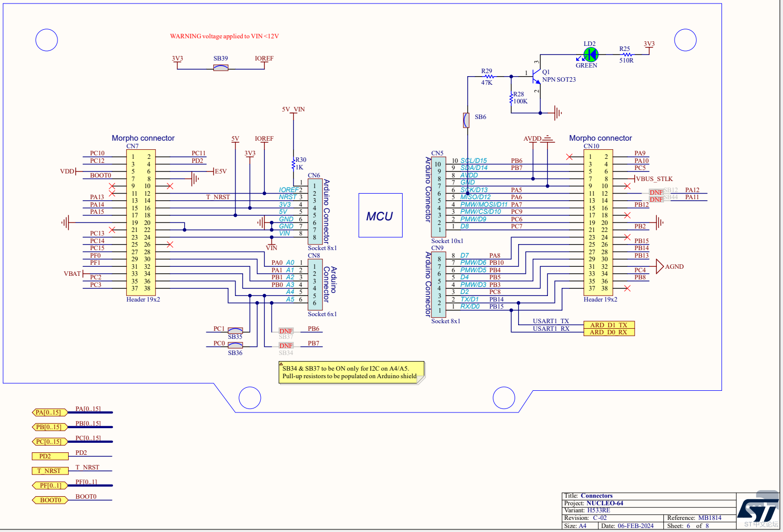Click the "TX/D1" pin label
Image resolution: width=783 pixels, height=532 pixels.
pos(469,300)
